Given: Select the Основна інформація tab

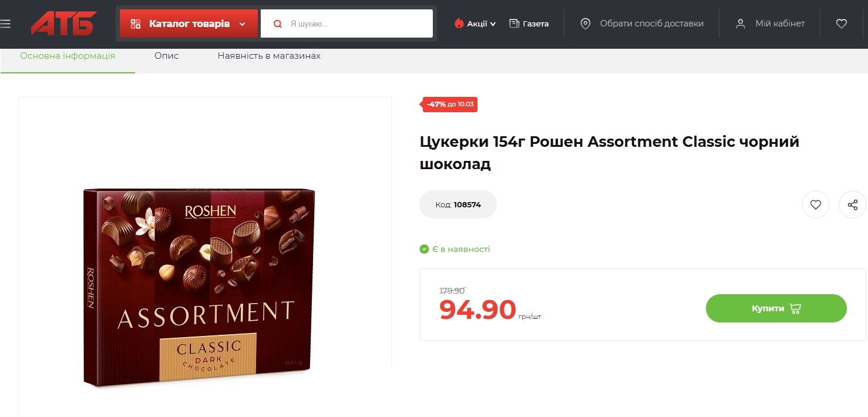Looking at the screenshot, I should point(68,56).
